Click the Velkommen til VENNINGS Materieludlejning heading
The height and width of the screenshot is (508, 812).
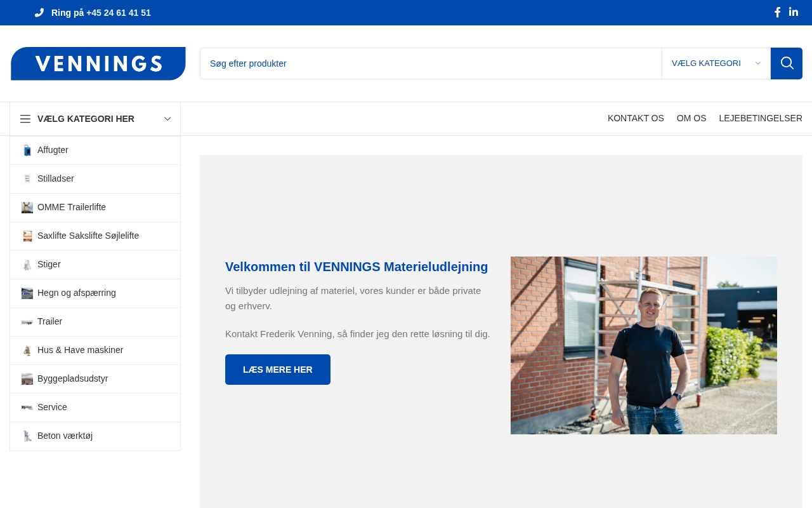[x=357, y=267]
